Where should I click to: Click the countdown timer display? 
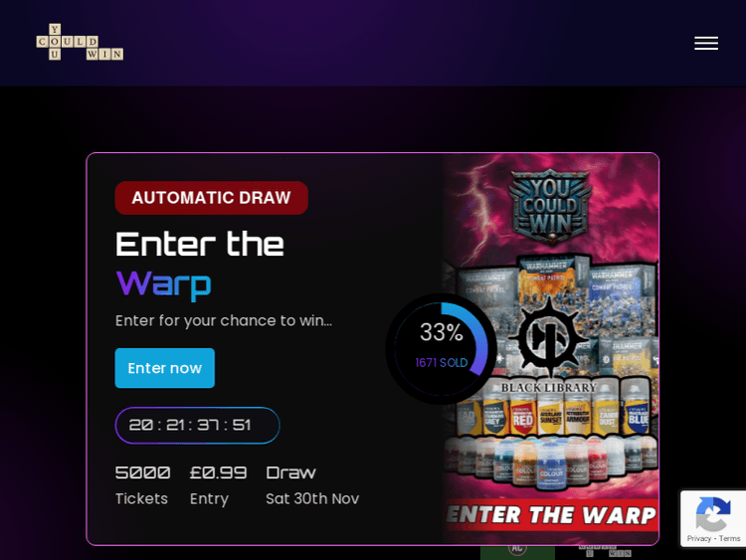[197, 425]
